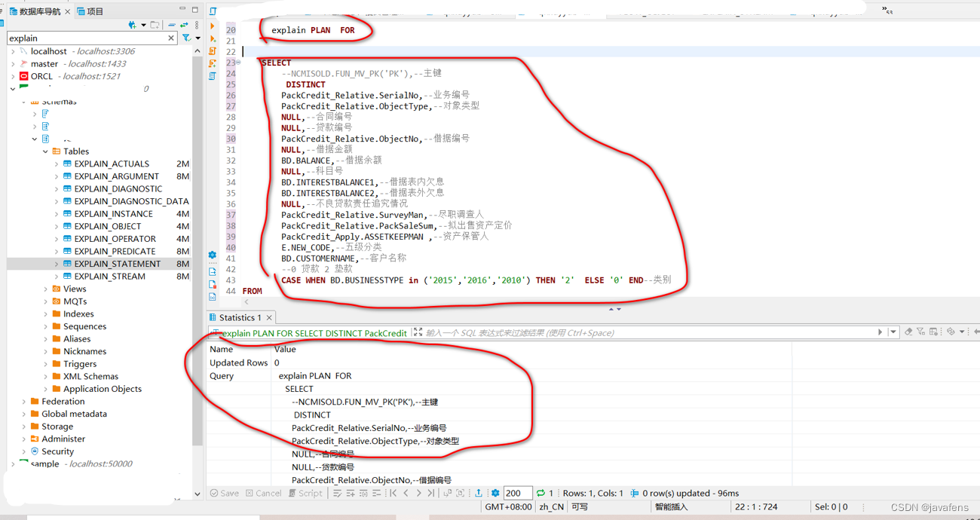Screen dimensions: 980x520
Task: Click the green refresh toggle next to fetch size
Action: (540, 492)
